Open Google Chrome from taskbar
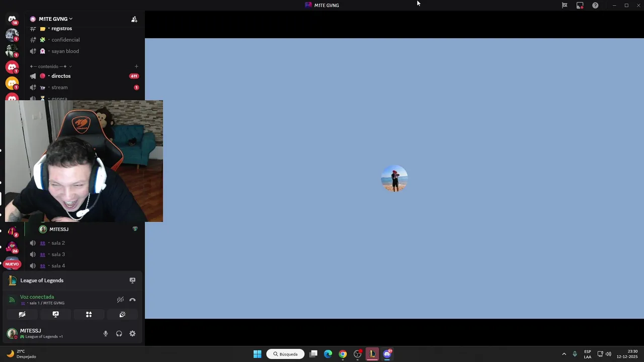644x362 pixels. pos(343,354)
